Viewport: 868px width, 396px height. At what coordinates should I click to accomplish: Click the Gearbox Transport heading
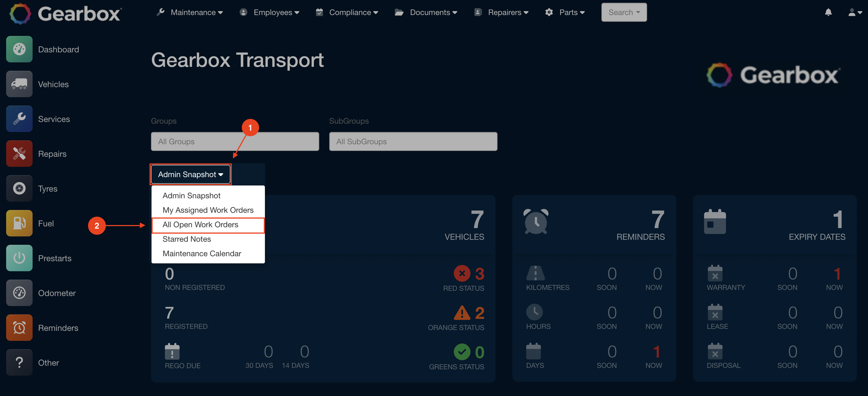pyautogui.click(x=237, y=60)
